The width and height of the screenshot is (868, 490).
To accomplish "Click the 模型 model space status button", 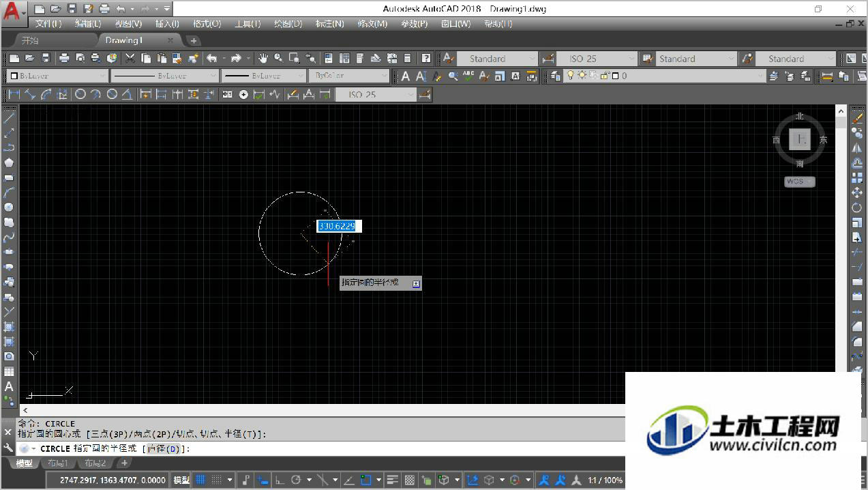I will [181, 480].
